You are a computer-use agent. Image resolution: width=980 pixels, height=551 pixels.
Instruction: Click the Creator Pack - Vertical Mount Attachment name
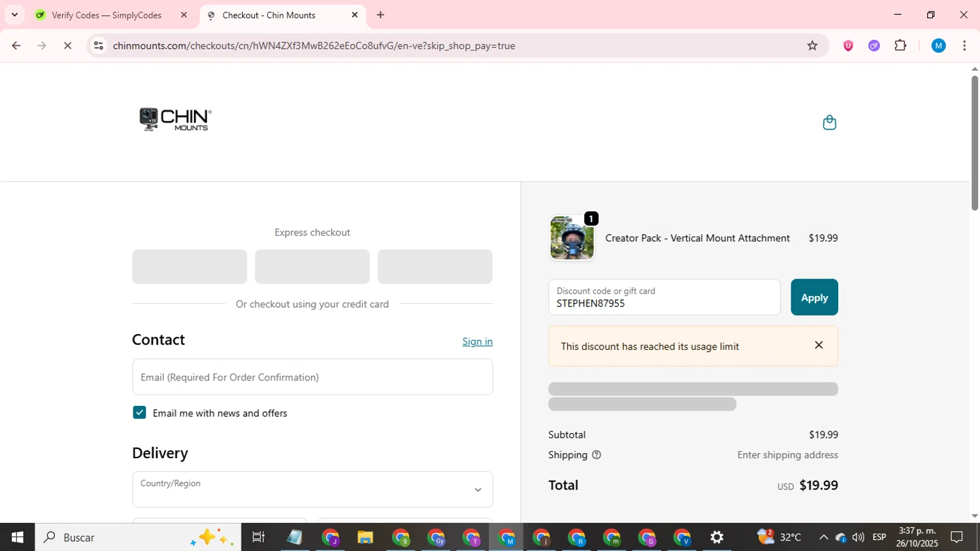click(698, 239)
